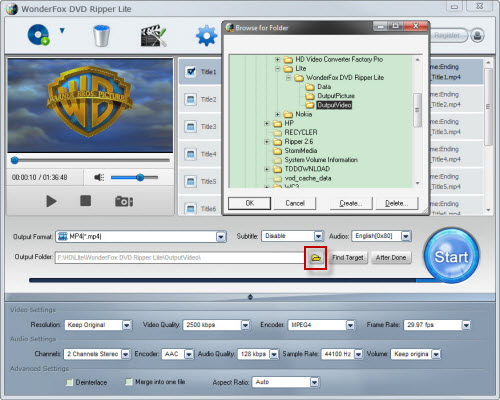This screenshot has width=500, height=400.
Task: Open the video edit clapperboard tool
Action: pos(153,35)
